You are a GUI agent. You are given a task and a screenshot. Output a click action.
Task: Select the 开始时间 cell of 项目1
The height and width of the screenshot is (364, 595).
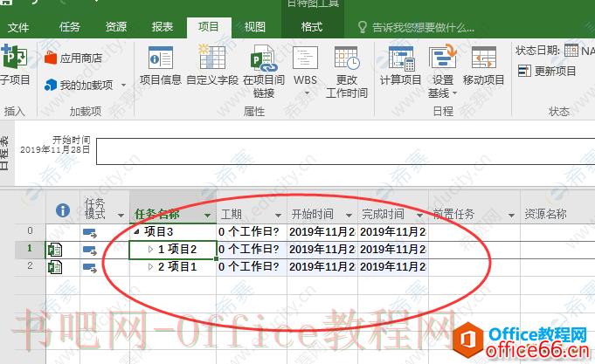322,267
